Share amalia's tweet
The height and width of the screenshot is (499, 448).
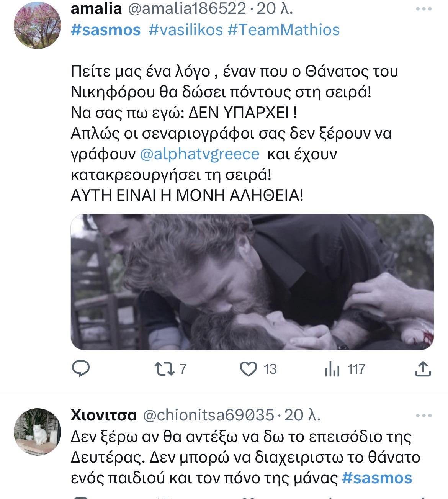[x=423, y=369]
